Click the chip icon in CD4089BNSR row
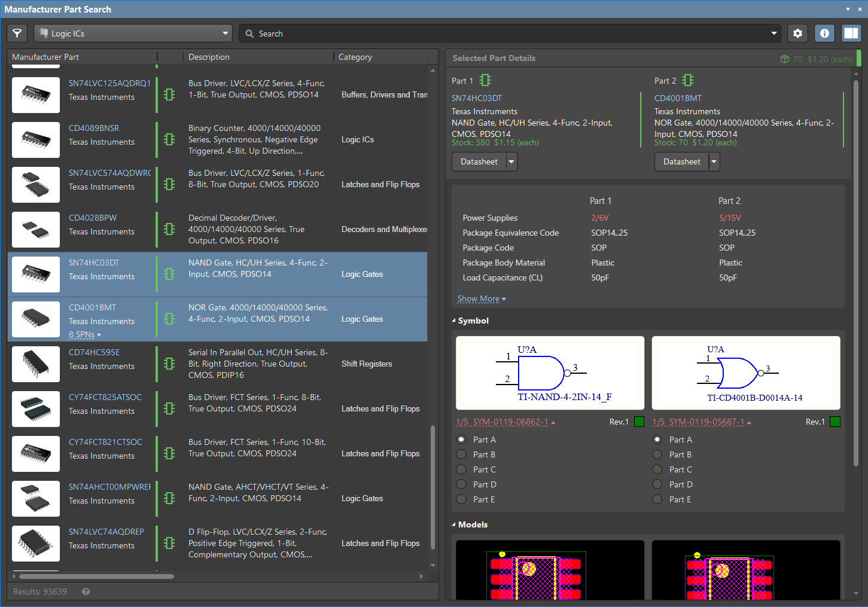This screenshot has height=607, width=868. (x=169, y=139)
